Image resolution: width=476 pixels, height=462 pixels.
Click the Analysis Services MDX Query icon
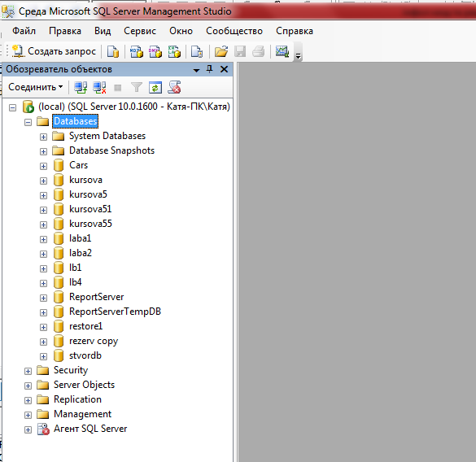coord(137,51)
